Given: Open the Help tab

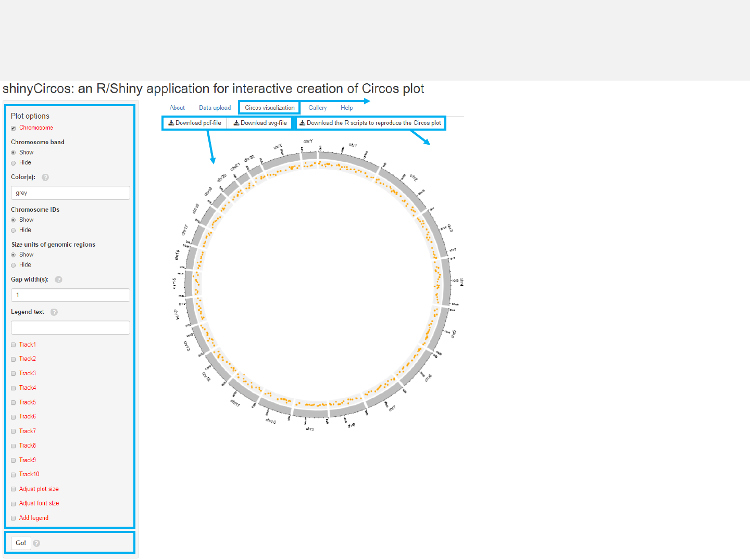Looking at the screenshot, I should 347,108.
